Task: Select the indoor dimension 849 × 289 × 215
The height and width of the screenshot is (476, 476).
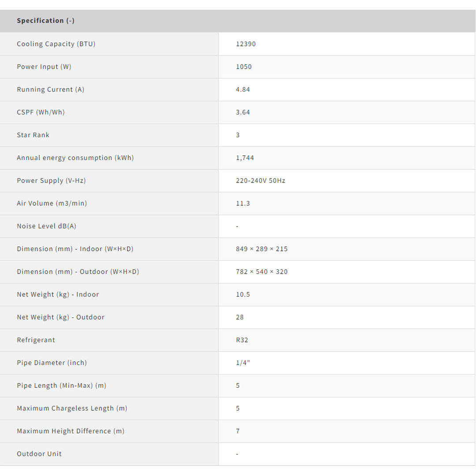Action: click(262, 249)
